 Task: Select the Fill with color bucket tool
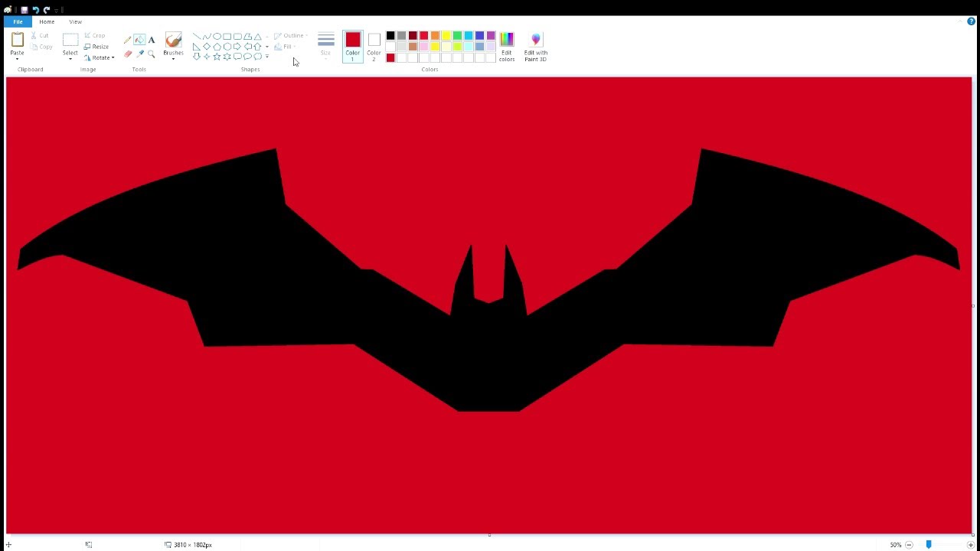(x=139, y=40)
